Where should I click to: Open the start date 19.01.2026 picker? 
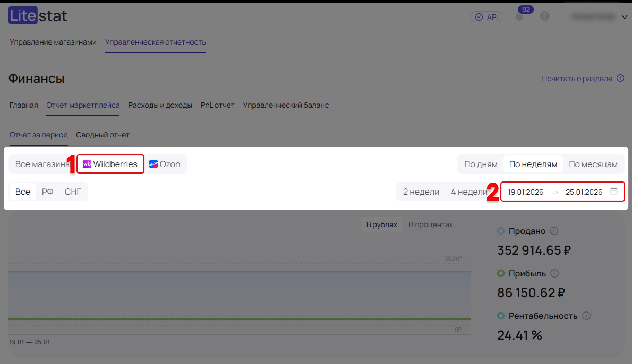pos(525,192)
